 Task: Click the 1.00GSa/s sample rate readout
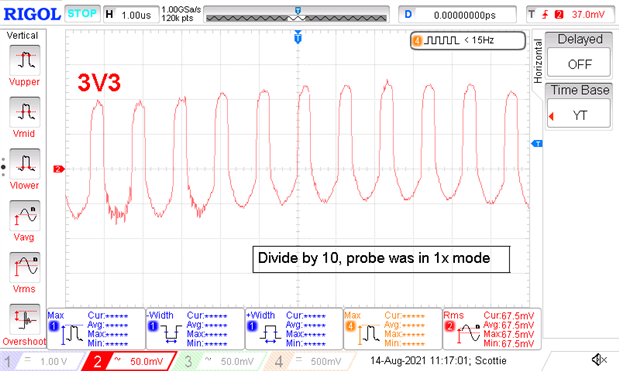tap(181, 9)
